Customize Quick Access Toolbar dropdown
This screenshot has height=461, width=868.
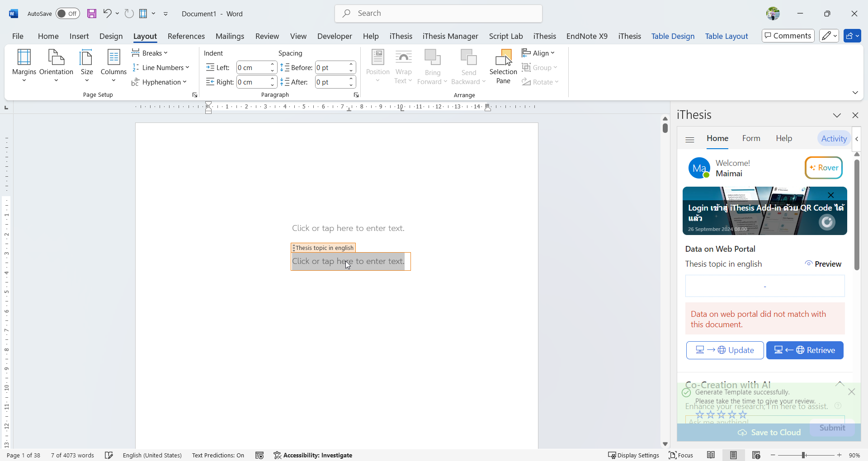pos(166,14)
